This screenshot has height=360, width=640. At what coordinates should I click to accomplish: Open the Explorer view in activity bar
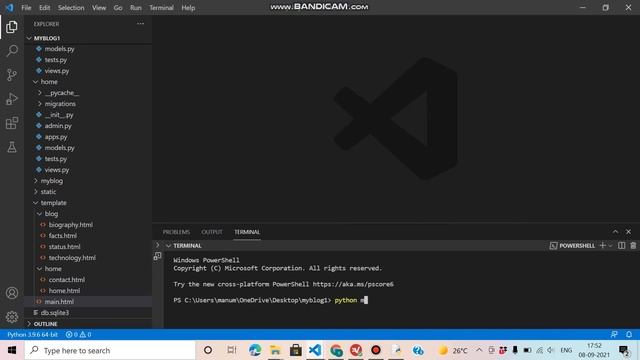(x=12, y=27)
